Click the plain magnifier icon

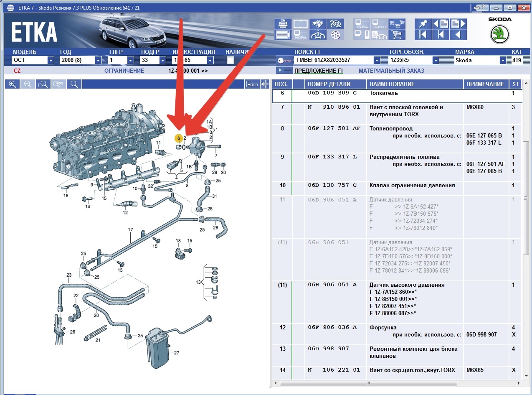pos(74,84)
